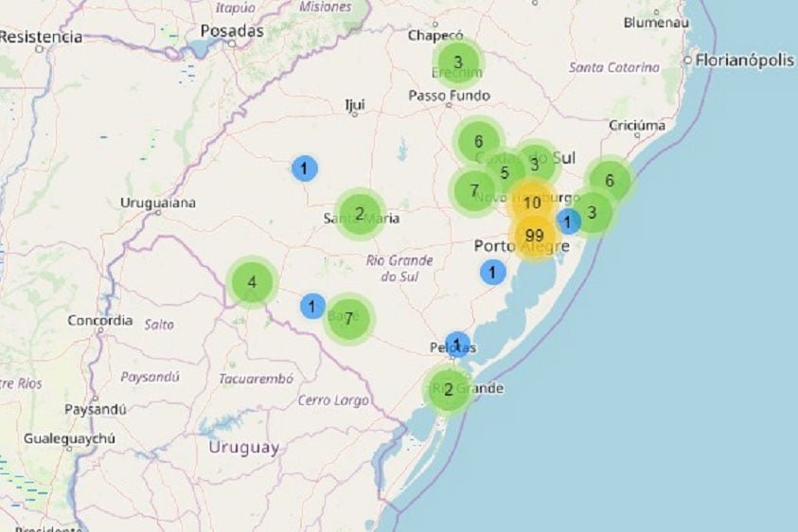Click the green cluster marker labeled 4
798x532 pixels.
(252, 282)
